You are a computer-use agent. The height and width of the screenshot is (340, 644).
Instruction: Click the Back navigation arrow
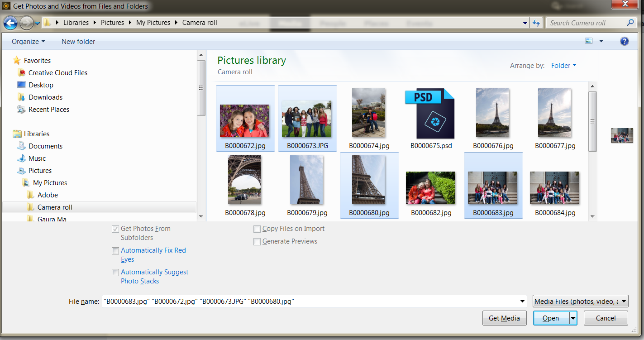(x=10, y=23)
